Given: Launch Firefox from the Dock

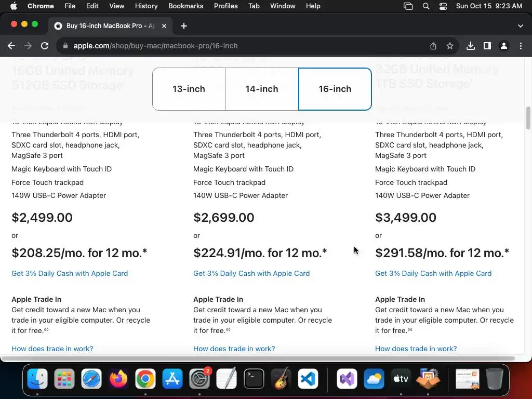Looking at the screenshot, I should (x=118, y=379).
